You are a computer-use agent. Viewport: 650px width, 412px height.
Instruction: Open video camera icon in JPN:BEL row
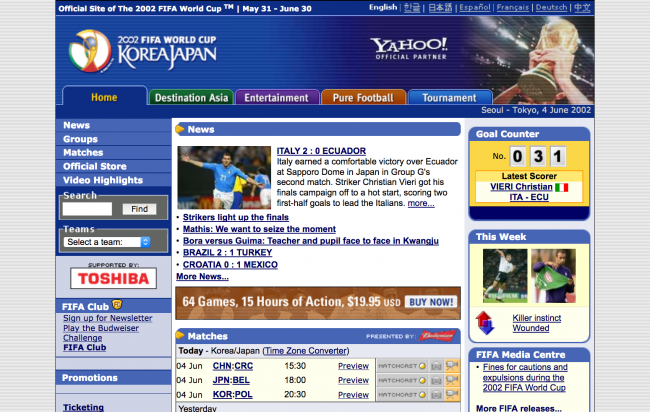point(452,380)
